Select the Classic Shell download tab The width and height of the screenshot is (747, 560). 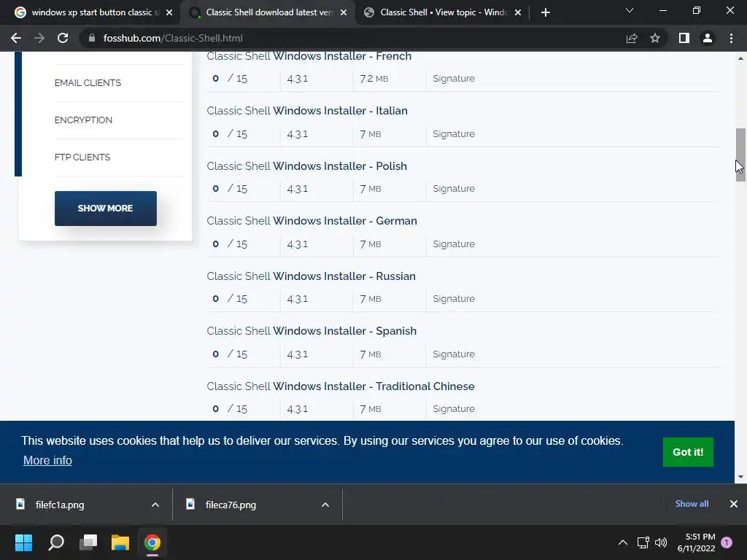(x=267, y=12)
